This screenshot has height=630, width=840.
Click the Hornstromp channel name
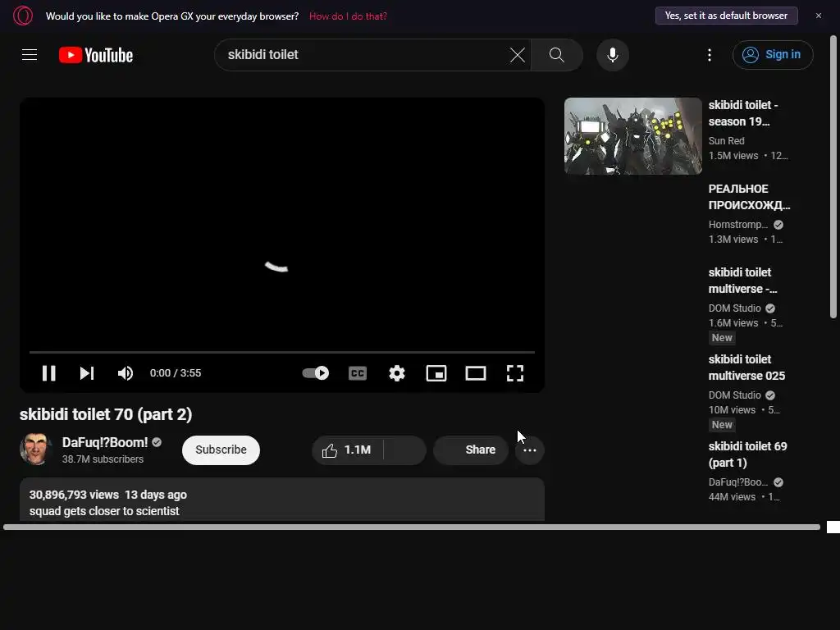737,225
